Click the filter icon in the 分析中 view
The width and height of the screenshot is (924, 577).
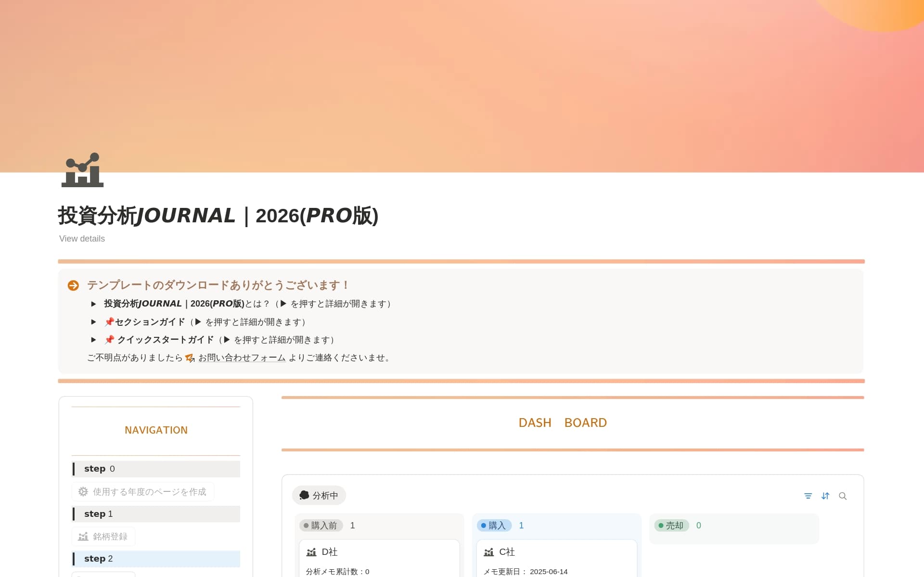tap(808, 496)
